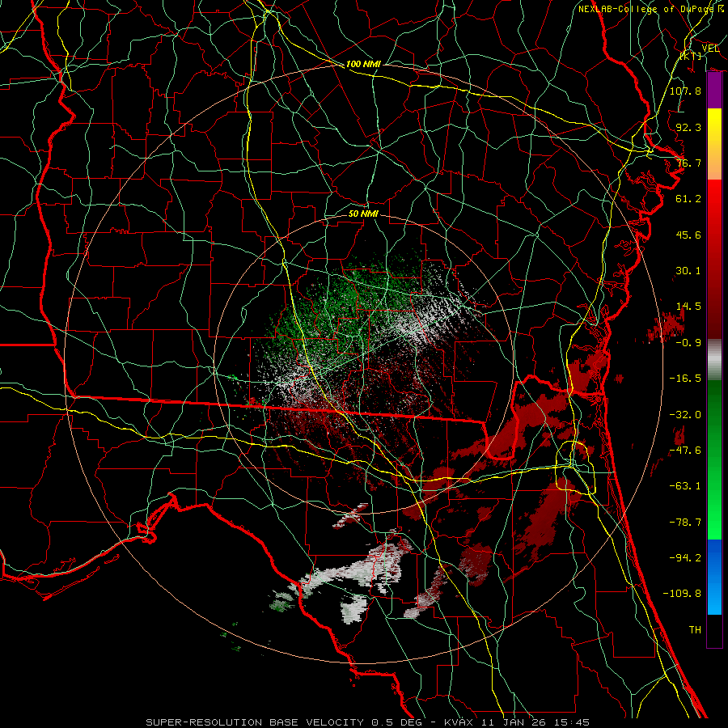This screenshot has height=728, width=728.
Task: Click the 30.1 velocity scale value
Action: tap(688, 271)
